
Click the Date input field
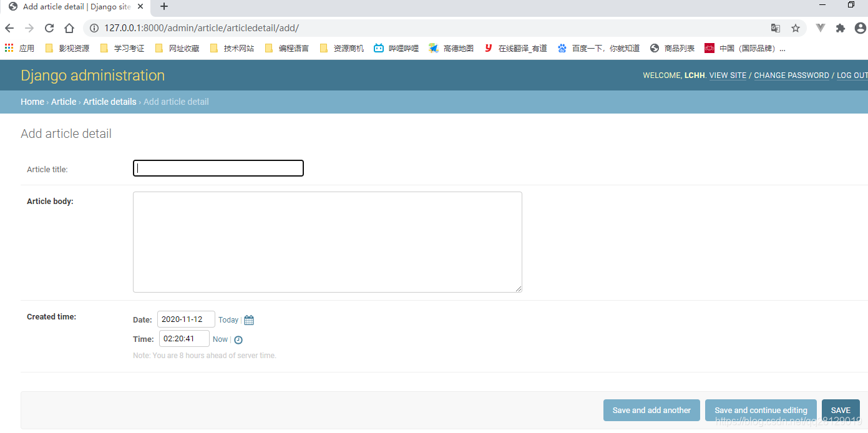point(186,319)
